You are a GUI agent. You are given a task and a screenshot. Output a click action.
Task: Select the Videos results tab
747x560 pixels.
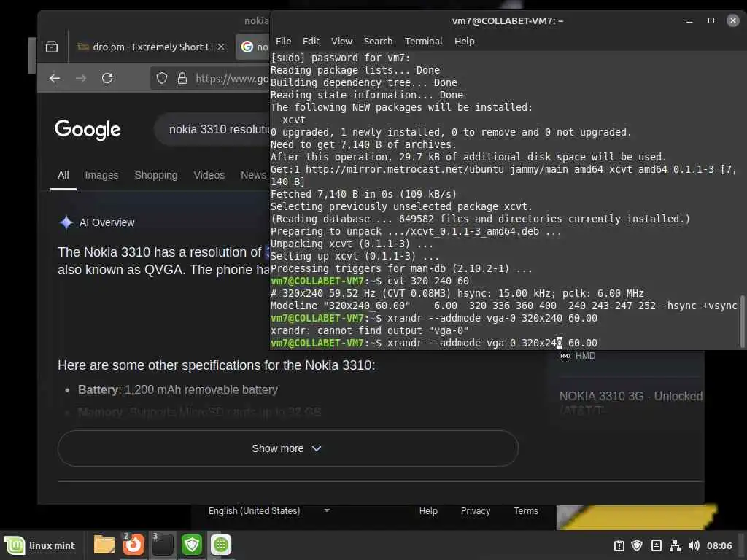[x=209, y=175]
